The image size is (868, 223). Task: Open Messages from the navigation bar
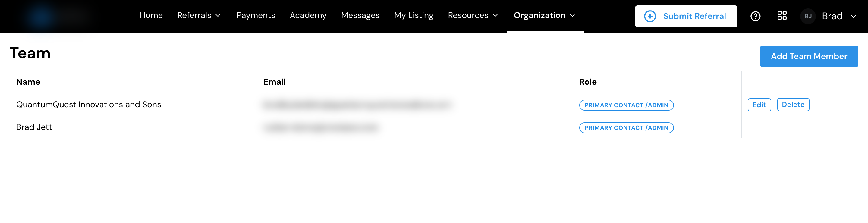pos(360,15)
